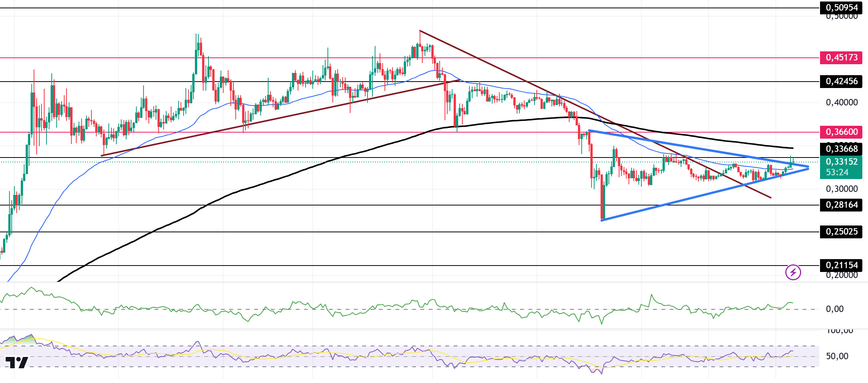Click the 53:24 countdown timer label

click(x=837, y=173)
